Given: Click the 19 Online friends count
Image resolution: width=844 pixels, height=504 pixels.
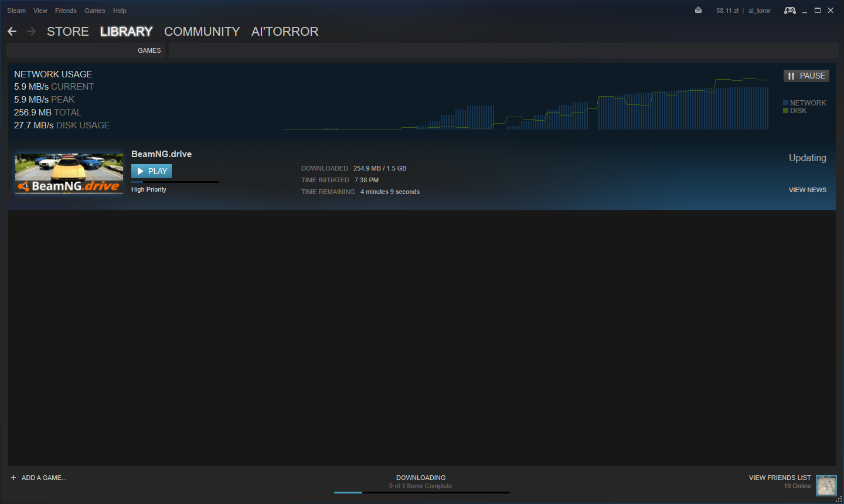Looking at the screenshot, I should point(798,486).
